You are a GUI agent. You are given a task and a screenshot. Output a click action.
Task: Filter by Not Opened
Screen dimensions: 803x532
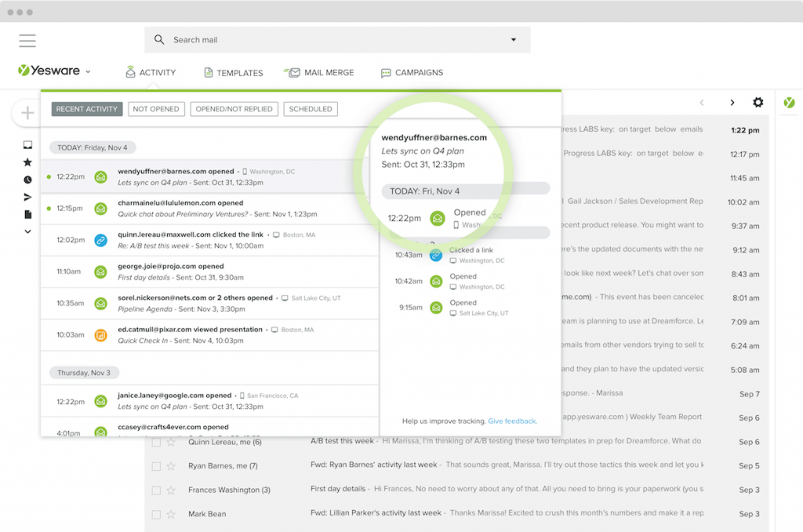point(156,109)
